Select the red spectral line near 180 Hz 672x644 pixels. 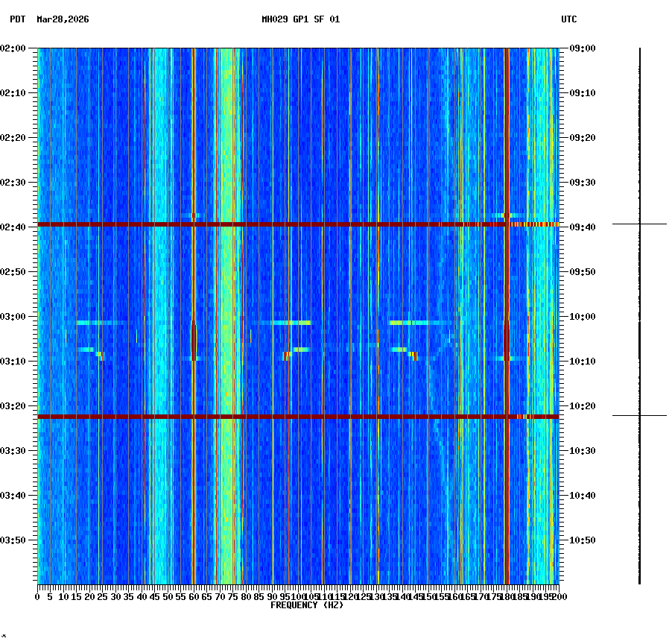pyautogui.click(x=506, y=298)
